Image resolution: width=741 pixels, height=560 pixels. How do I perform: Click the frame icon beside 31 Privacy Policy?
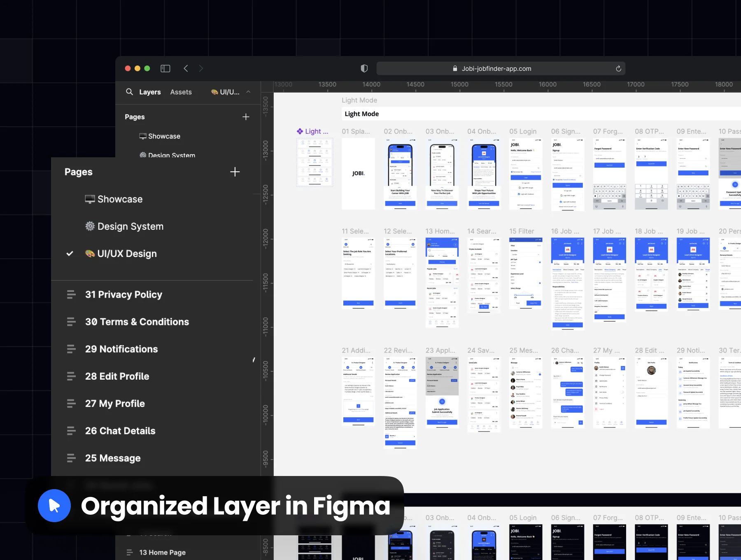(71, 294)
